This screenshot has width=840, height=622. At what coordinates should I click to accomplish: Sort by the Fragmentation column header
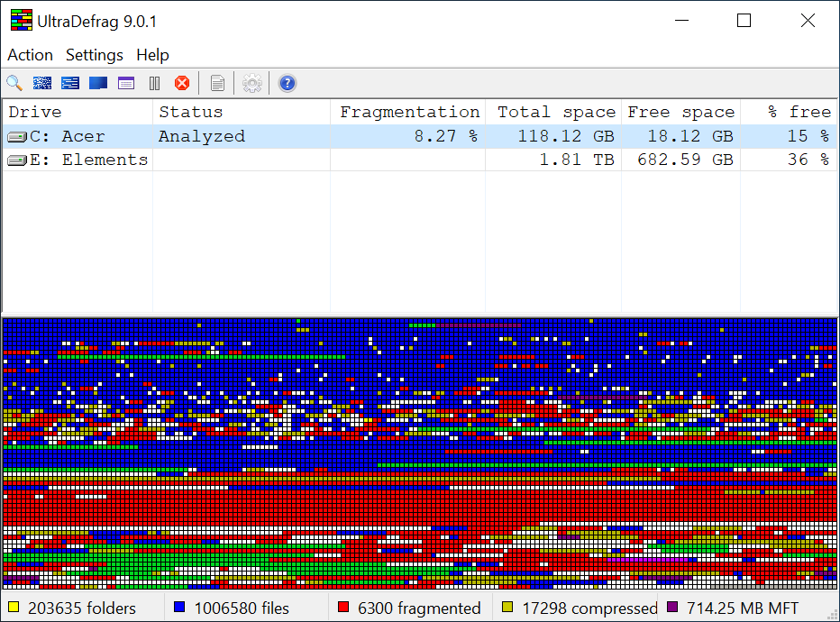(409, 113)
